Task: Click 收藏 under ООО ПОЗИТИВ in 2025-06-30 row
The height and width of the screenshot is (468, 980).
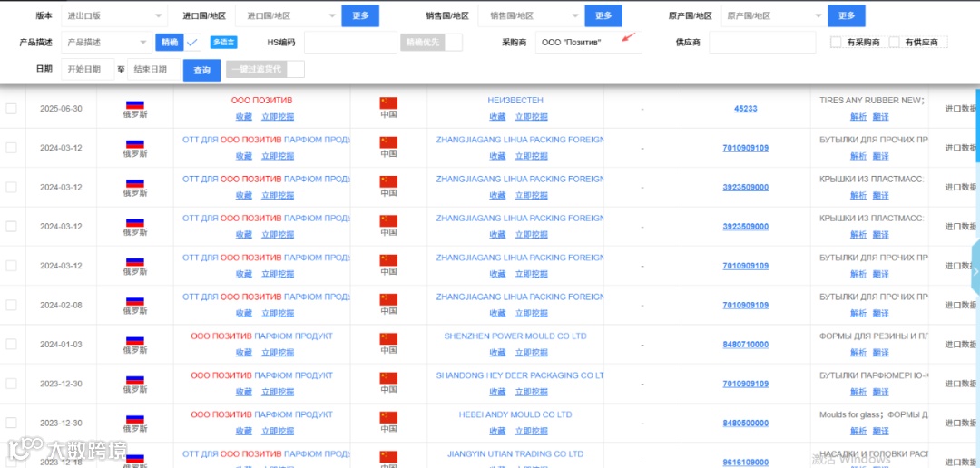Action: pyautogui.click(x=244, y=117)
